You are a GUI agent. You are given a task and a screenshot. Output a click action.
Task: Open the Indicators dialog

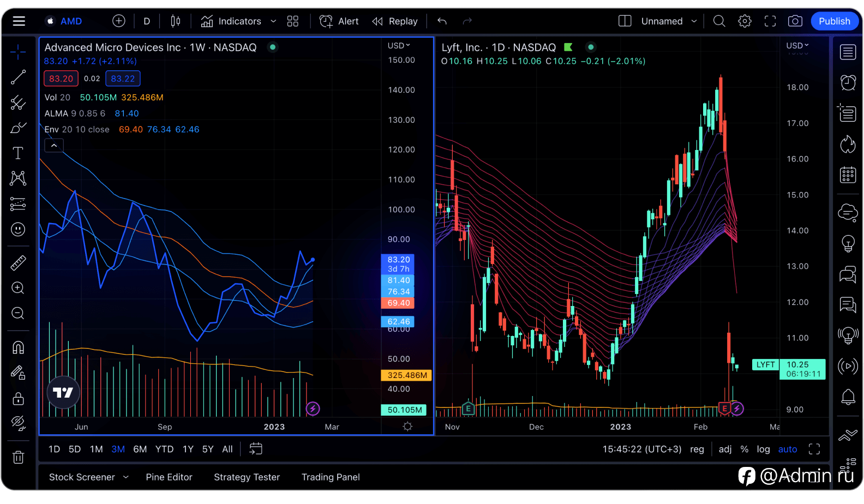[231, 21]
